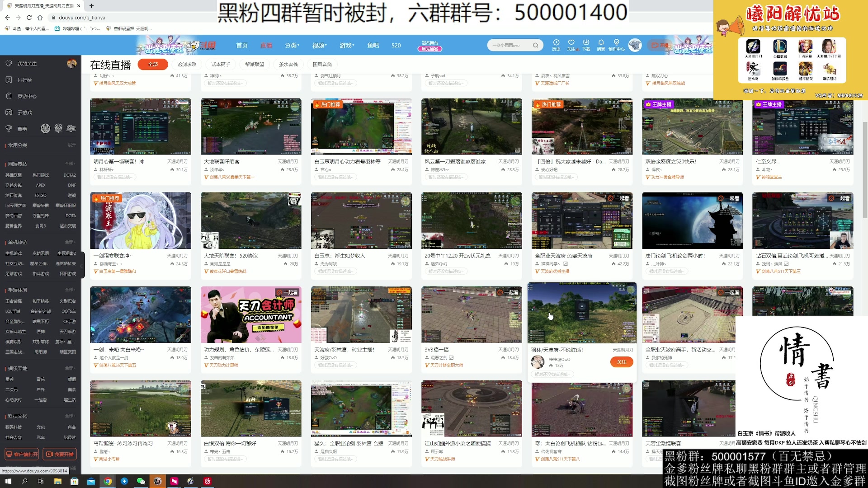Screen dimensions: 868x488
Task: Toggle follow on 羽林/天波府 streamer card
Action: (x=622, y=362)
